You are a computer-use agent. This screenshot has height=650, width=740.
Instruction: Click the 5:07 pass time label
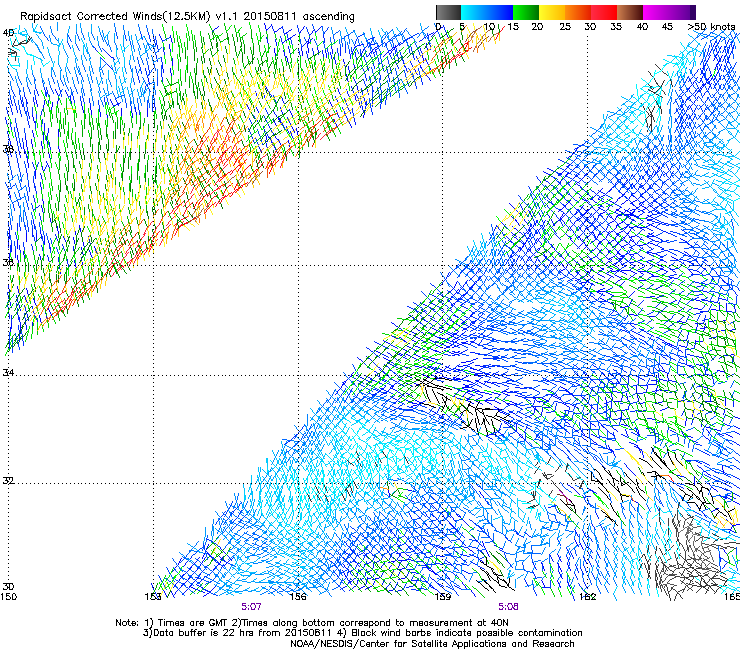[251, 607]
